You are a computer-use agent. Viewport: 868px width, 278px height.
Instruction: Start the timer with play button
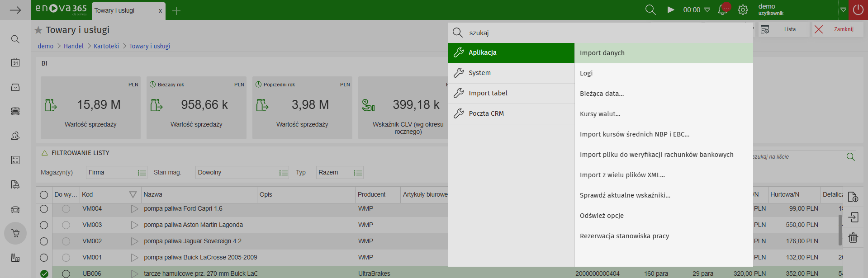coord(671,10)
